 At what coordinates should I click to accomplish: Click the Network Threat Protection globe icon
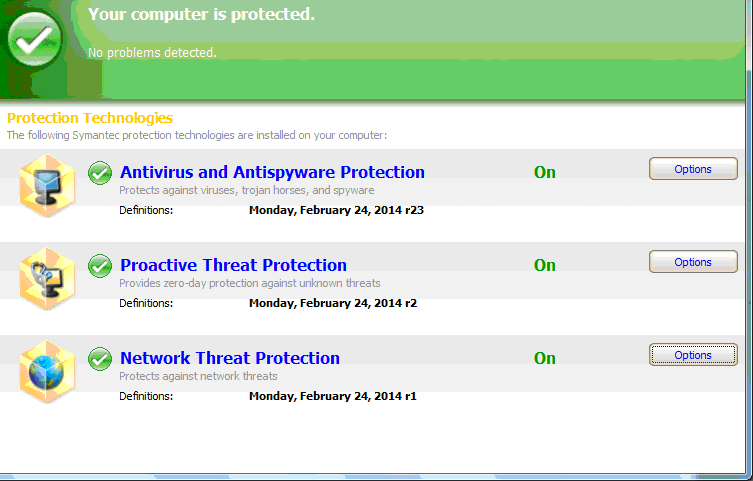(x=47, y=371)
